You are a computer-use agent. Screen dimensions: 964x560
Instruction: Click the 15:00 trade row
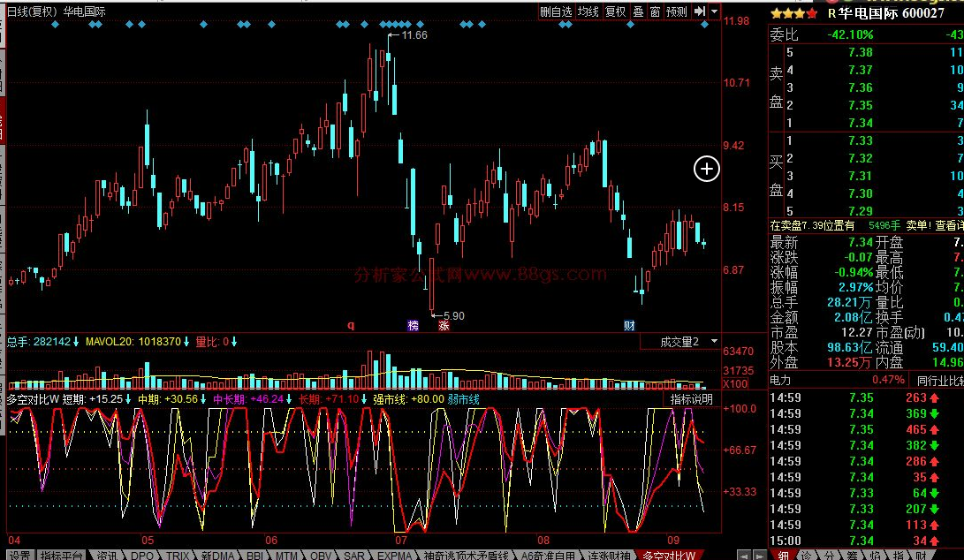(x=866, y=541)
